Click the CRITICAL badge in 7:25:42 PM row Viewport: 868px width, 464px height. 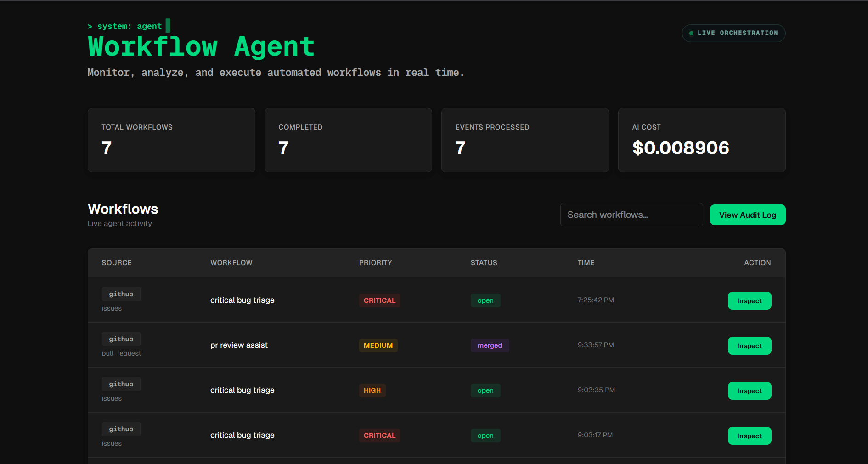coord(380,300)
